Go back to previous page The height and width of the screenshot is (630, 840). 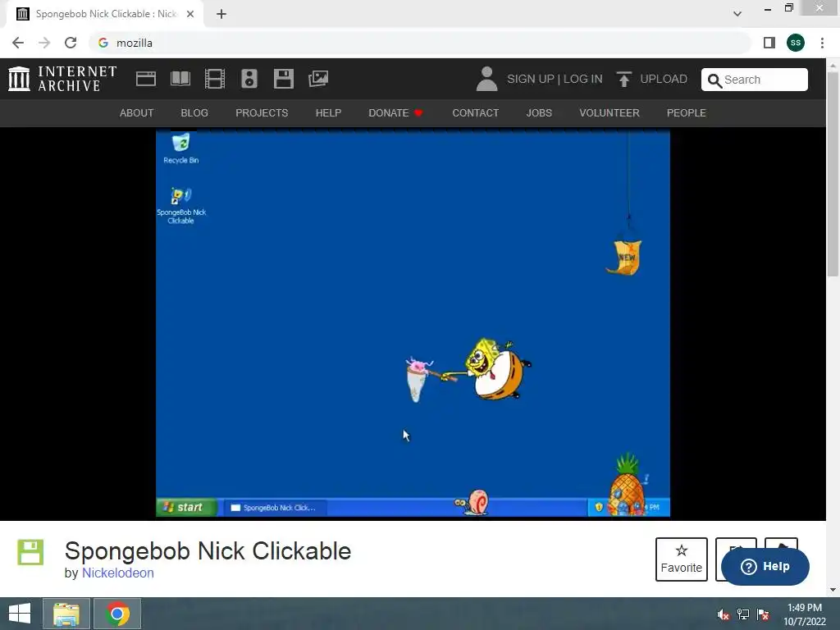tap(18, 43)
